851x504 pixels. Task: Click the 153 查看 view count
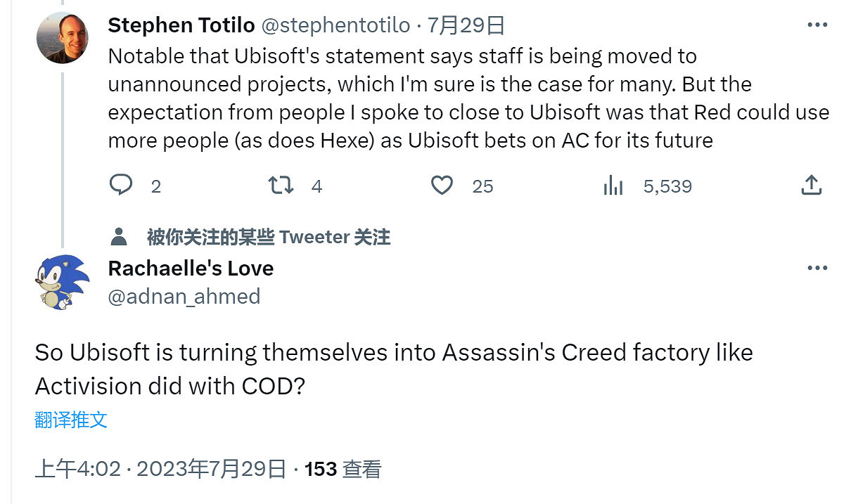[x=343, y=469]
